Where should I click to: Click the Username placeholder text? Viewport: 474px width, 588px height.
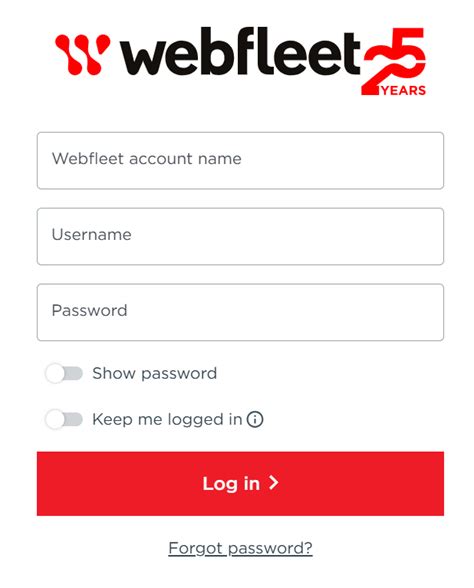[x=92, y=234]
